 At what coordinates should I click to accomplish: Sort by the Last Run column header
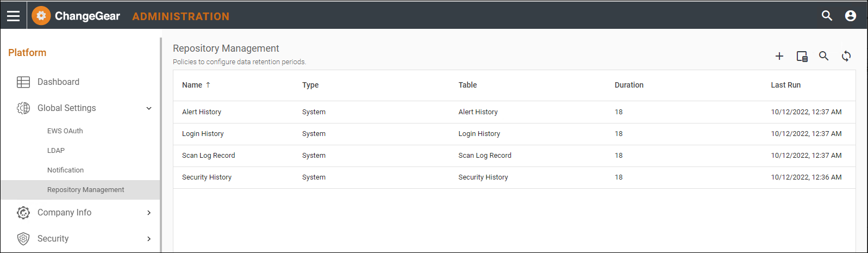[785, 85]
